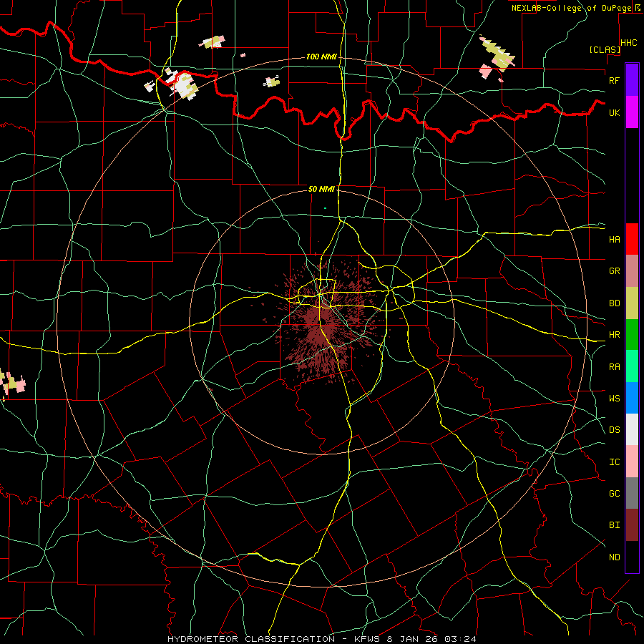The height and width of the screenshot is (644, 644).
Task: Click the '100 NMI' range ring label
Action: click(x=321, y=57)
